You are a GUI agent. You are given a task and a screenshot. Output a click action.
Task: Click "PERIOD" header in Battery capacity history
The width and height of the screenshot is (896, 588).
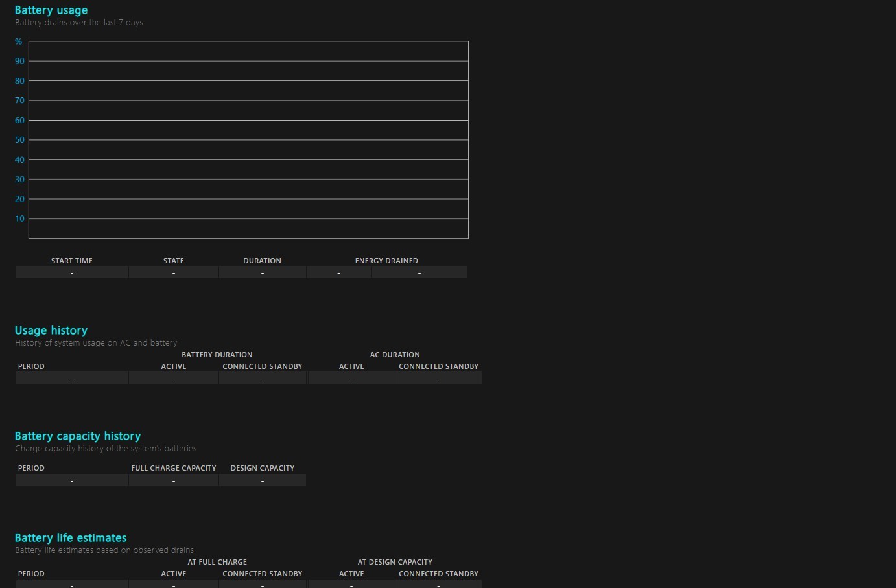31,468
